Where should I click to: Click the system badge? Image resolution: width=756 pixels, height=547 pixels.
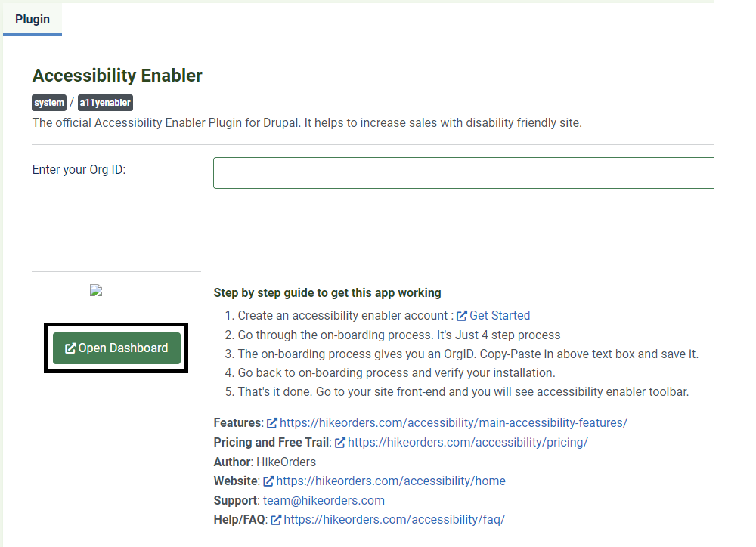click(49, 103)
